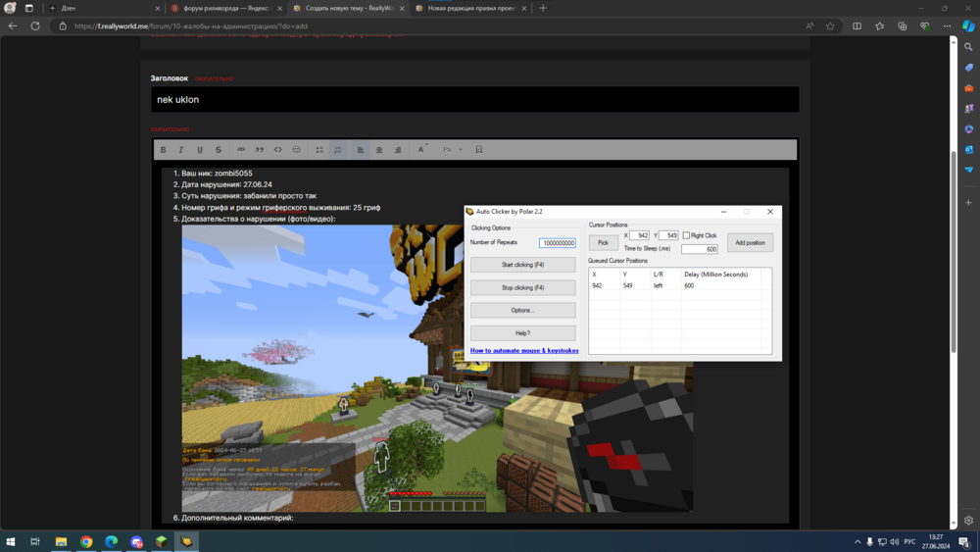Apply underline formatting in the editor toolbar
This screenshot has height=552, width=980.
click(x=200, y=150)
